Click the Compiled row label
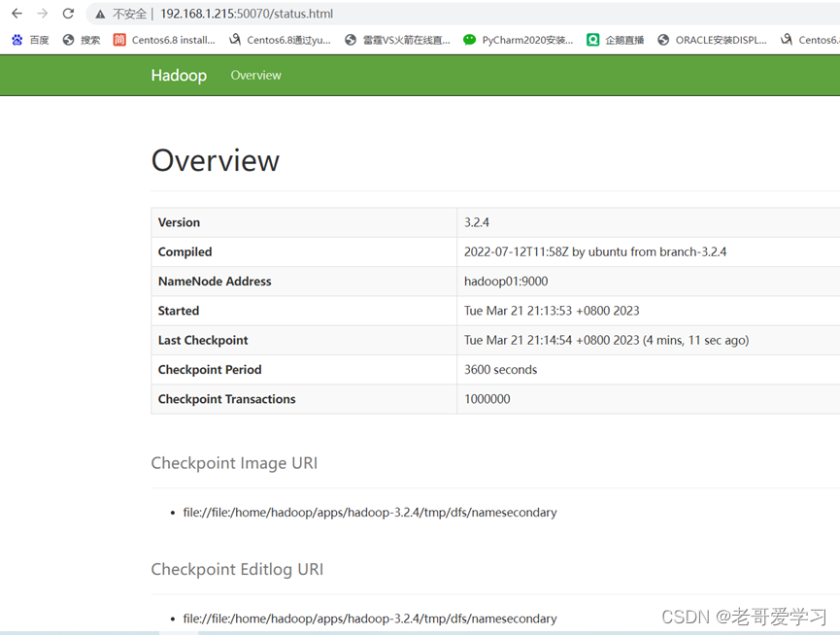Screen dimensions: 840x635 coord(185,251)
